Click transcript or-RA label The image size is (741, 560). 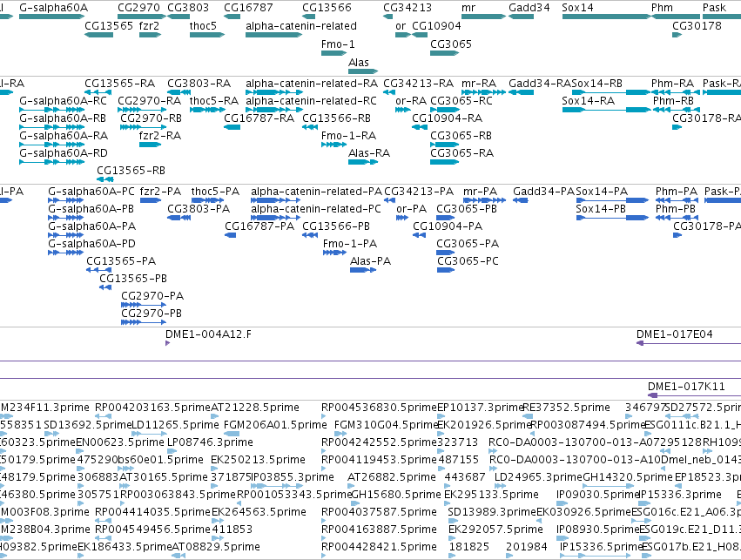pos(411,101)
